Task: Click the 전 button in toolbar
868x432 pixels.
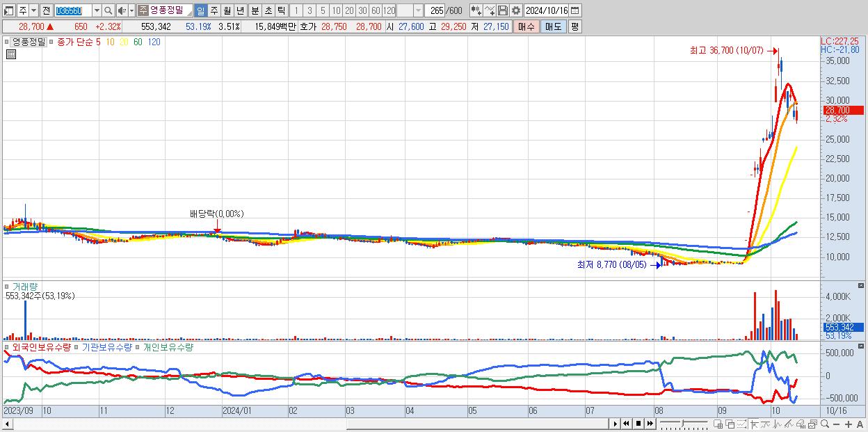Action: (46, 10)
